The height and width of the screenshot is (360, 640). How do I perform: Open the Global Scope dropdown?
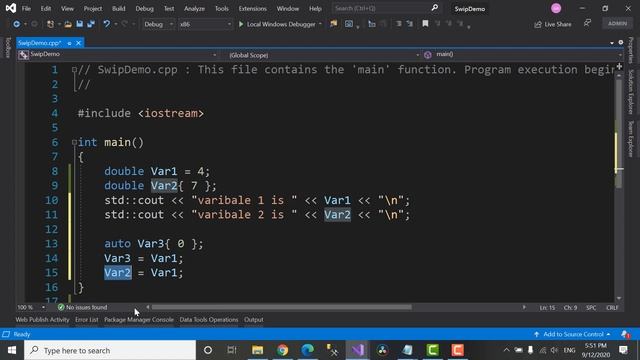(323, 55)
